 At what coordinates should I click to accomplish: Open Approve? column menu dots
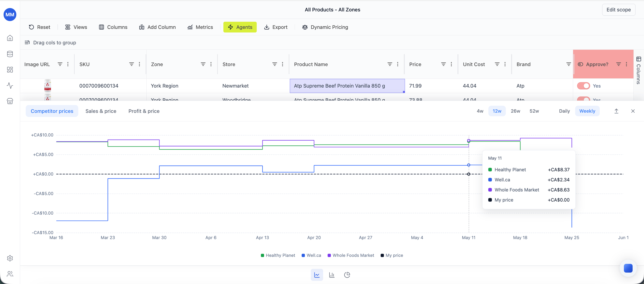tap(626, 64)
